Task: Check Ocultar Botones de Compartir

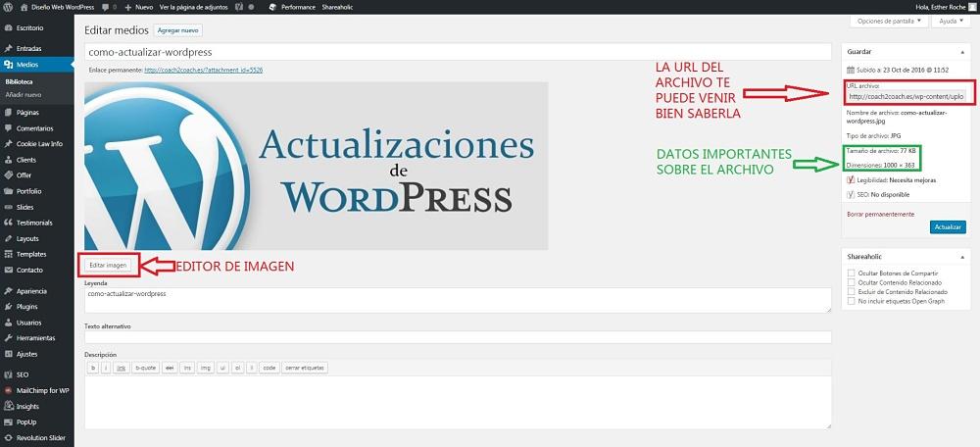Action: (851, 273)
